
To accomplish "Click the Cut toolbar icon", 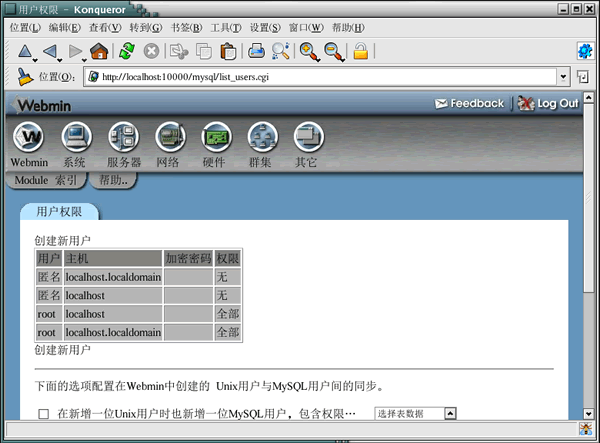I will pos(179,51).
